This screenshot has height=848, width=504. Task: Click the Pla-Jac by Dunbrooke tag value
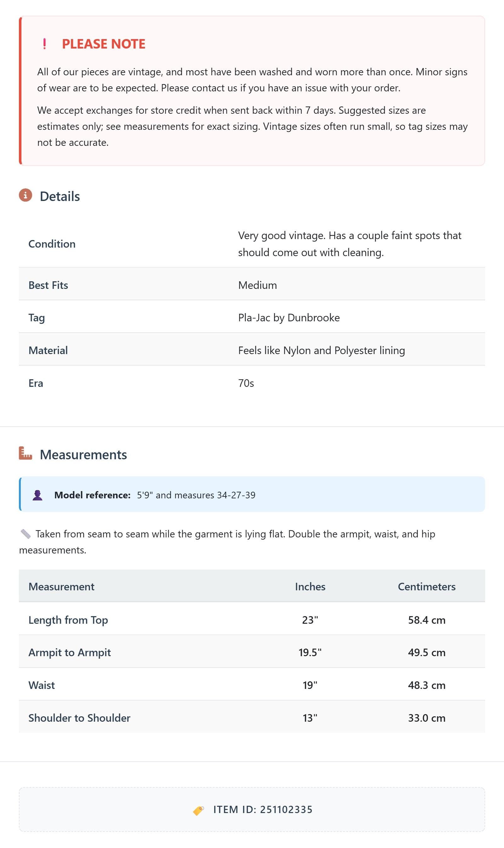(289, 318)
